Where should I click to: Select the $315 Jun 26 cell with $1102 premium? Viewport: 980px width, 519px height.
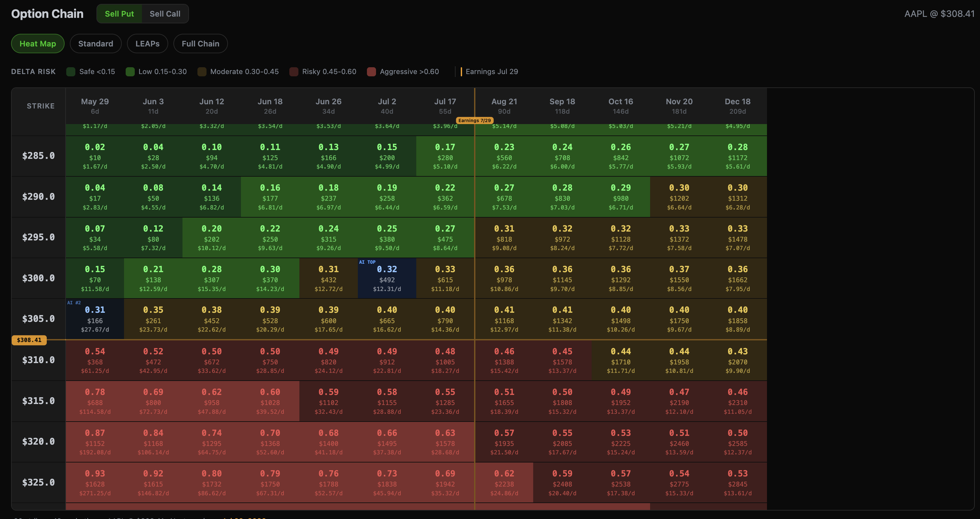pos(329,401)
